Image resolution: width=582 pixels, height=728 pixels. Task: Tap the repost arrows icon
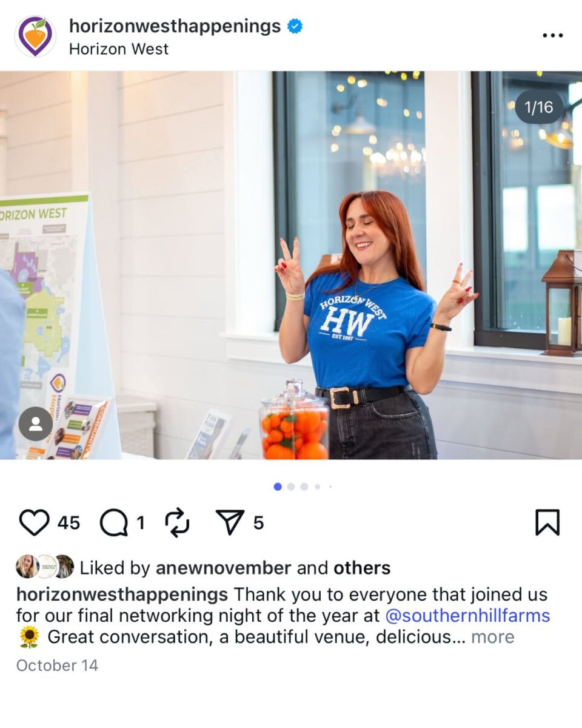click(177, 522)
